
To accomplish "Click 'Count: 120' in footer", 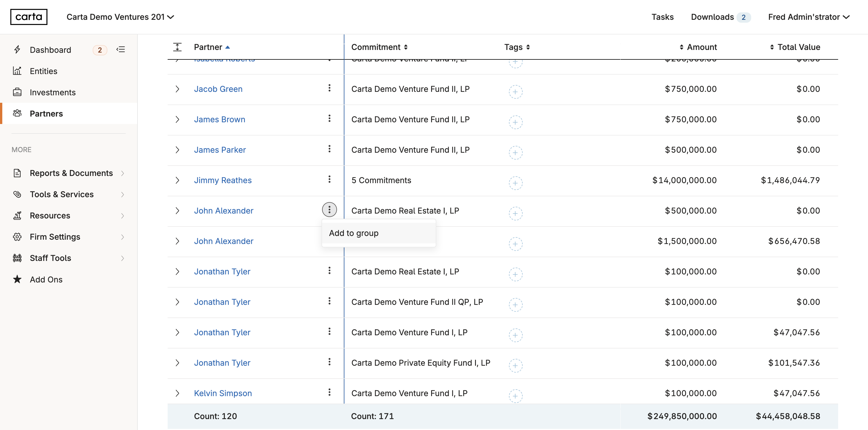I will point(215,416).
